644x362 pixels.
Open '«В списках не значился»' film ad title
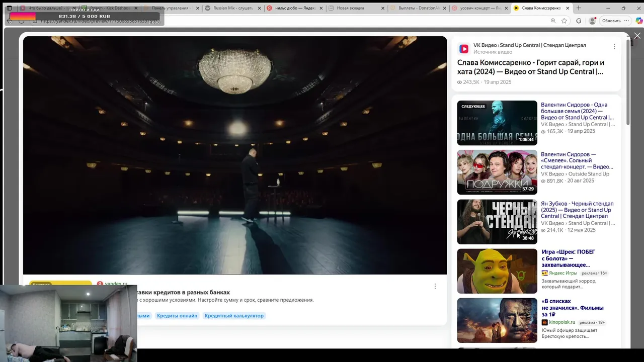click(x=573, y=308)
